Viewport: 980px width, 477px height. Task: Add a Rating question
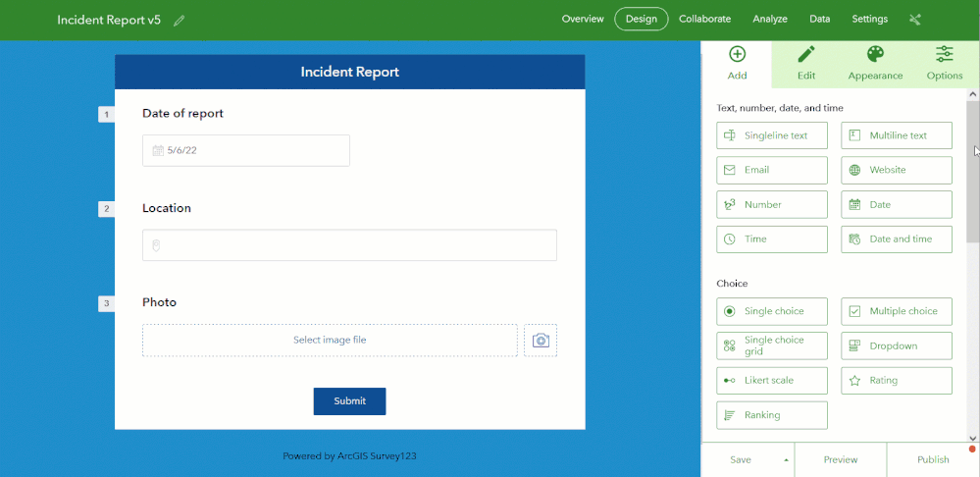[897, 380]
